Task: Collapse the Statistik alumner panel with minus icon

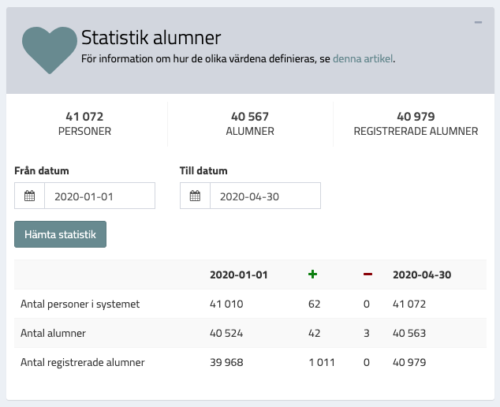Action: [x=478, y=22]
